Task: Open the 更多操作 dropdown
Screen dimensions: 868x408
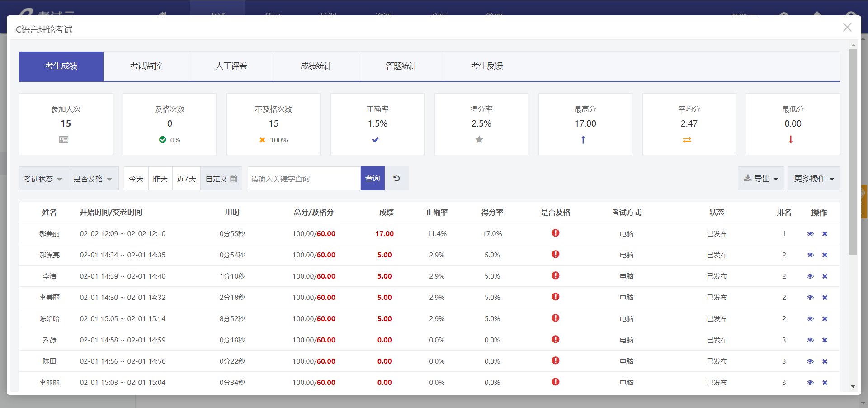Action: (813, 178)
